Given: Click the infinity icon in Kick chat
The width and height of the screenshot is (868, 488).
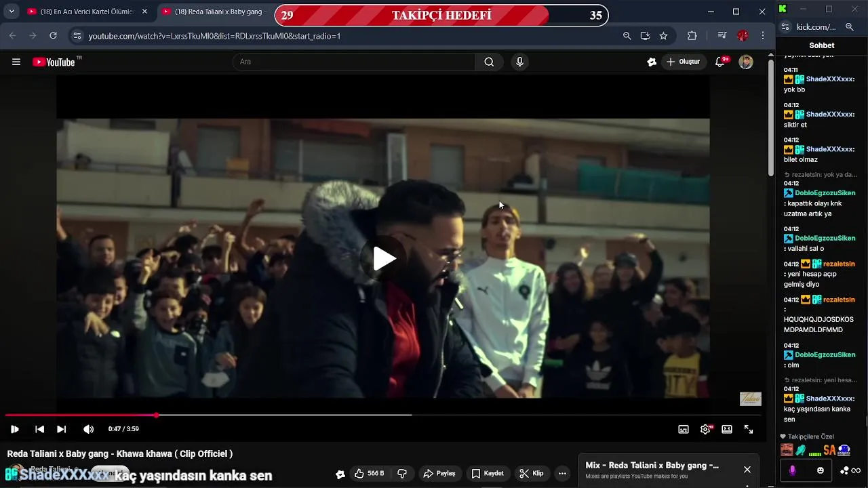Looking at the screenshot, I should pos(856,470).
